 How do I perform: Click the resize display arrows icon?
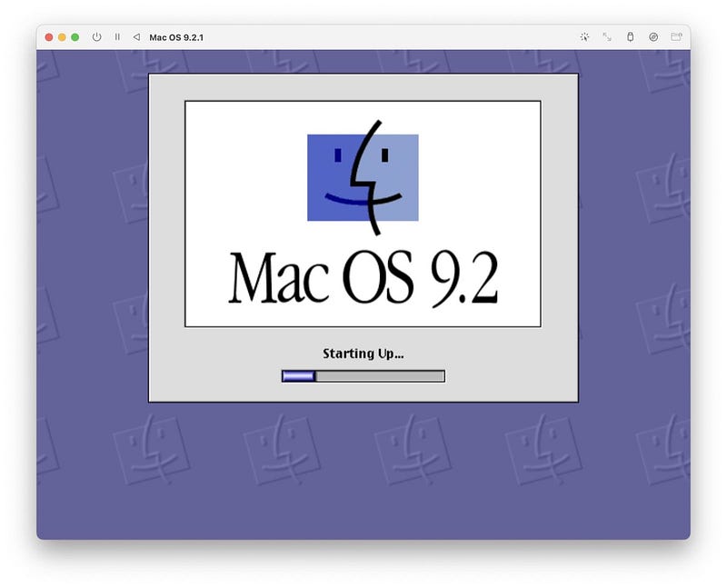(607, 37)
